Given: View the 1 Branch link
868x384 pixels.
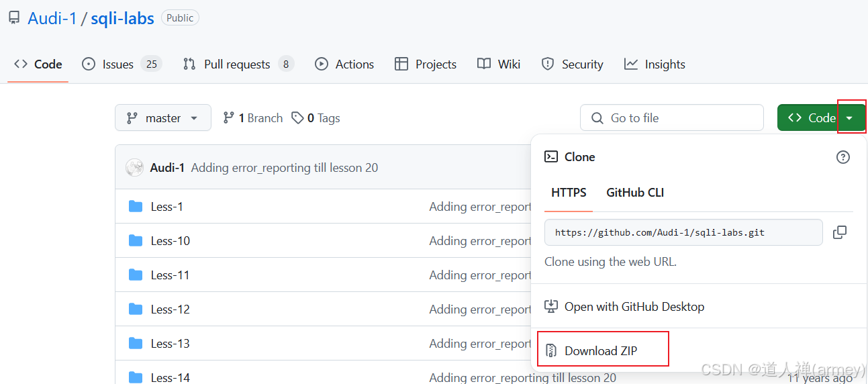Looking at the screenshot, I should [x=253, y=118].
